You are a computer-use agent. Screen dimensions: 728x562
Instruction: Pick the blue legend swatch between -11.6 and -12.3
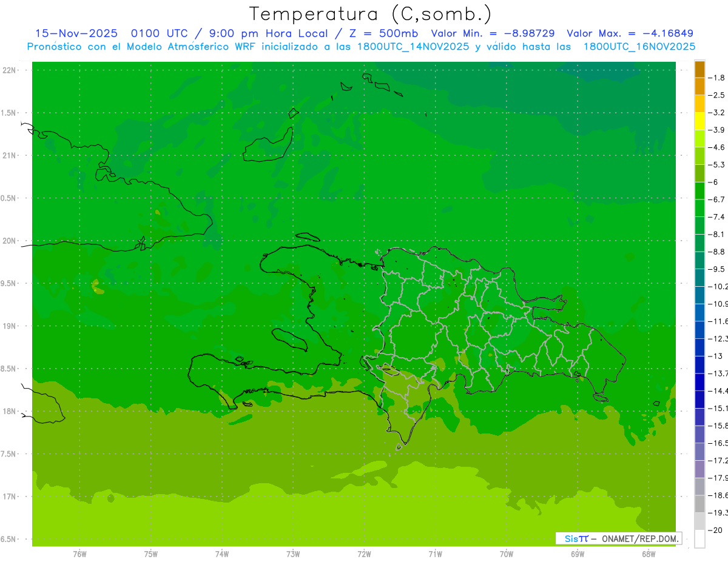(699, 330)
